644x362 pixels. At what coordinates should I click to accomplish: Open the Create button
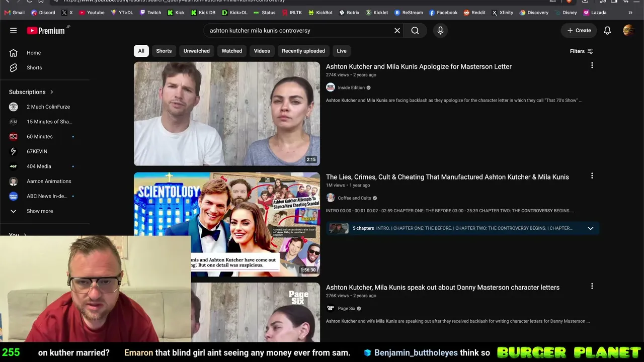coord(579,31)
